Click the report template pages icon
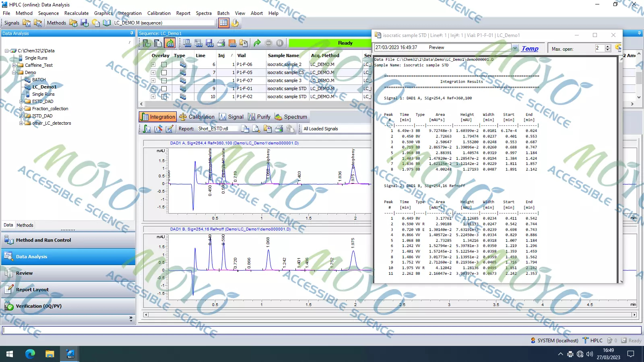The height and width of the screenshot is (362, 644). pyautogui.click(x=245, y=129)
